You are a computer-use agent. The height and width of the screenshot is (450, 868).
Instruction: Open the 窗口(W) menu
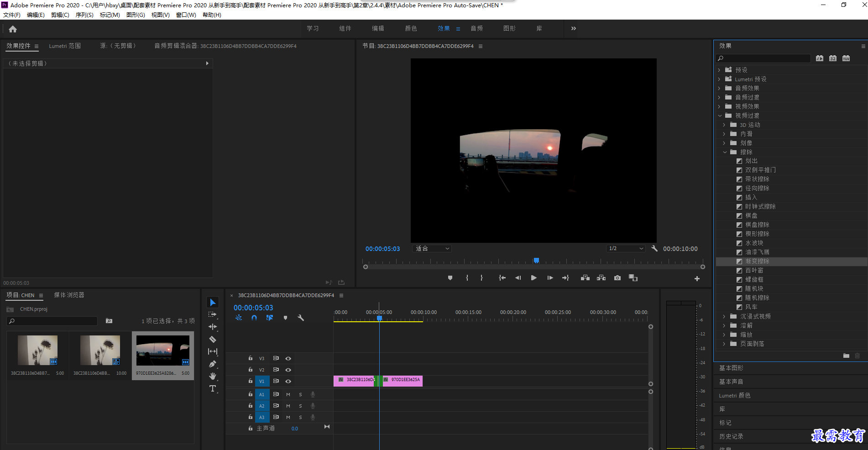186,15
